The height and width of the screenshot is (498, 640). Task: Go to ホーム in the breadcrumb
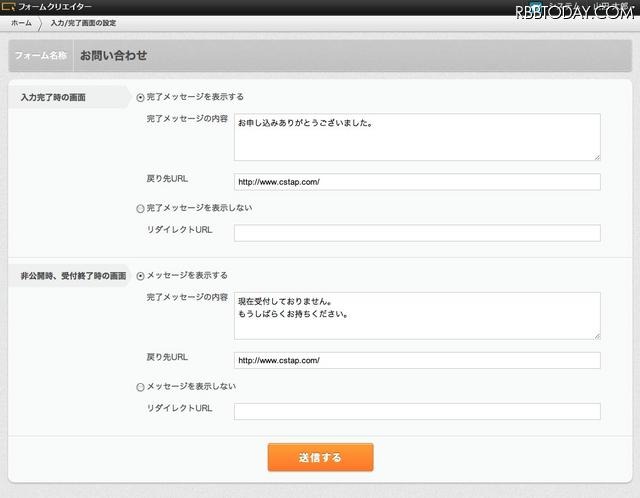click(21, 22)
